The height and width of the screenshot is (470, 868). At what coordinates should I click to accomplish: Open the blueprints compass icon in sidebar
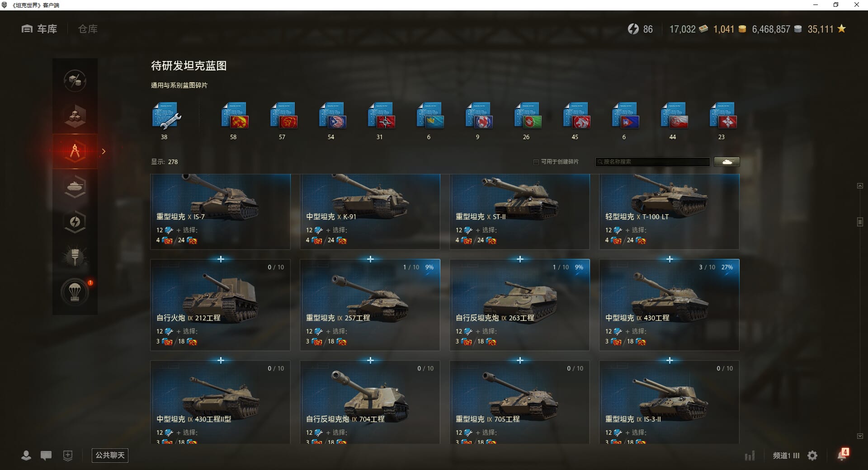75,151
